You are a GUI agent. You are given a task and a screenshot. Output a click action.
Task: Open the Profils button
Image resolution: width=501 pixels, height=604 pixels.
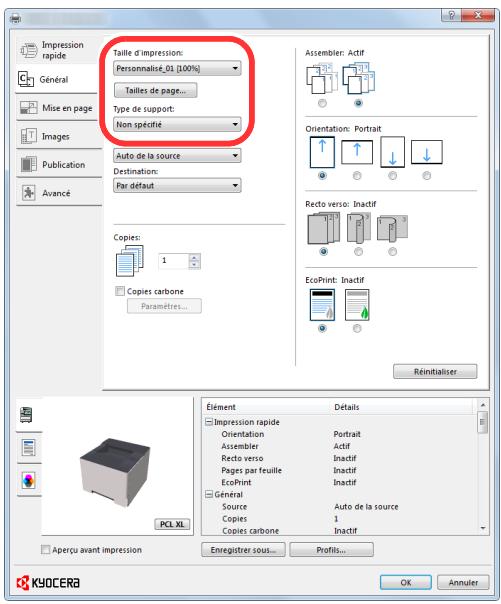[331, 550]
